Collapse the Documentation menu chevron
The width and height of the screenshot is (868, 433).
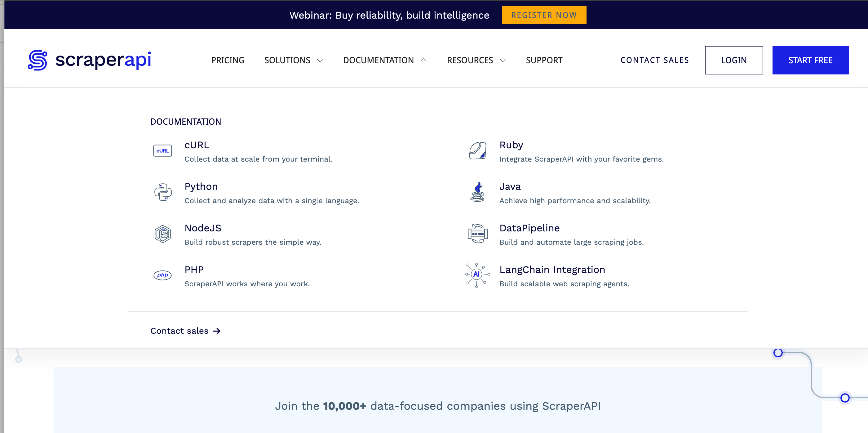click(424, 60)
